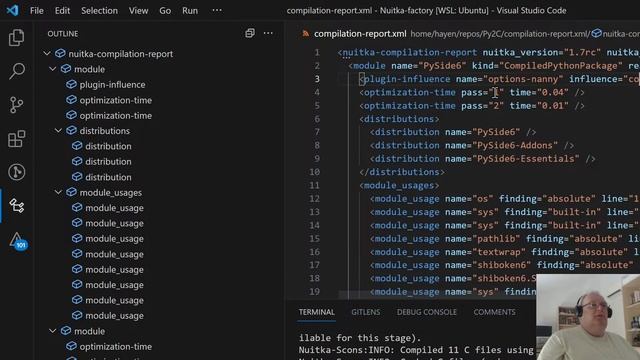The image size is (640, 360).
Task: Open the Run menu
Action: [x=190, y=11]
